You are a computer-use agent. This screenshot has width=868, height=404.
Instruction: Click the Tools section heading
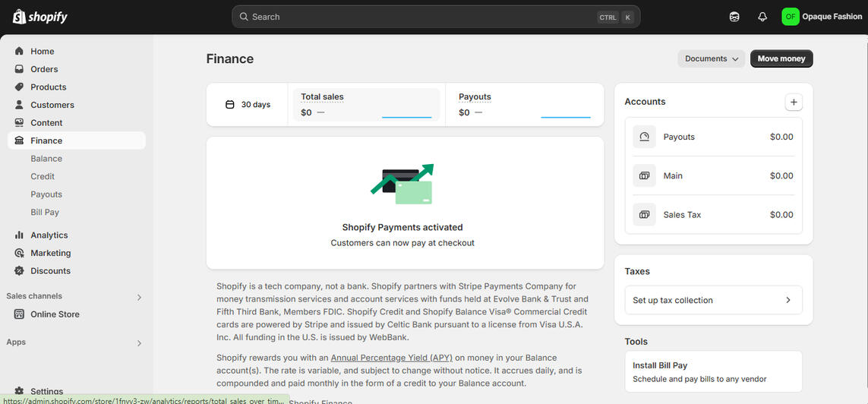pyautogui.click(x=636, y=342)
